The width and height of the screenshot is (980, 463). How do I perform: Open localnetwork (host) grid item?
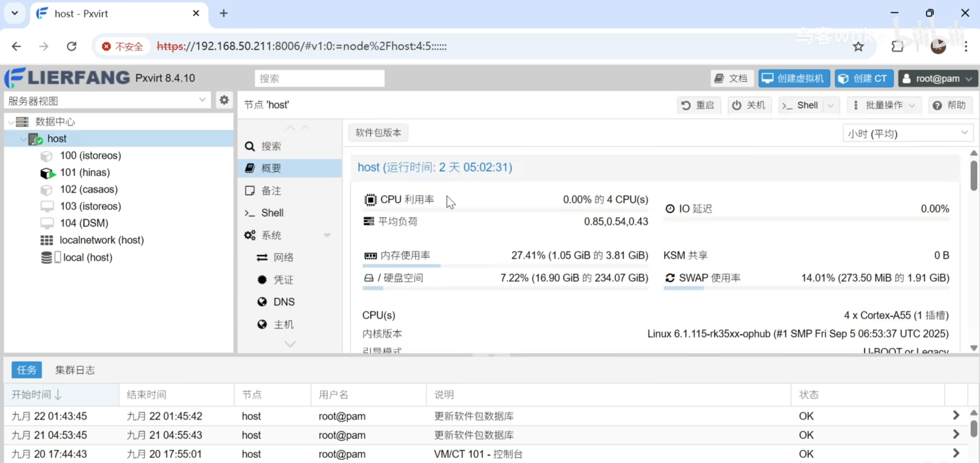click(101, 240)
